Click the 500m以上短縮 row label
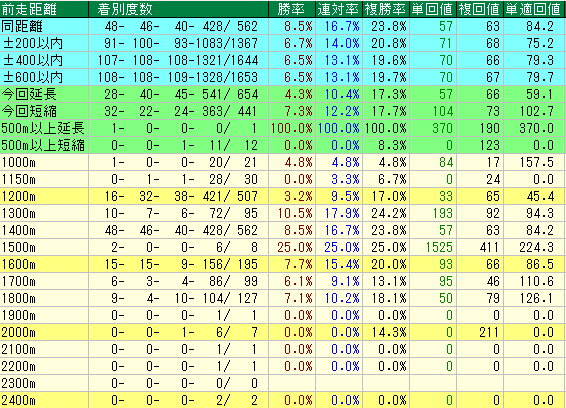The image size is (566, 408). [x=43, y=145]
